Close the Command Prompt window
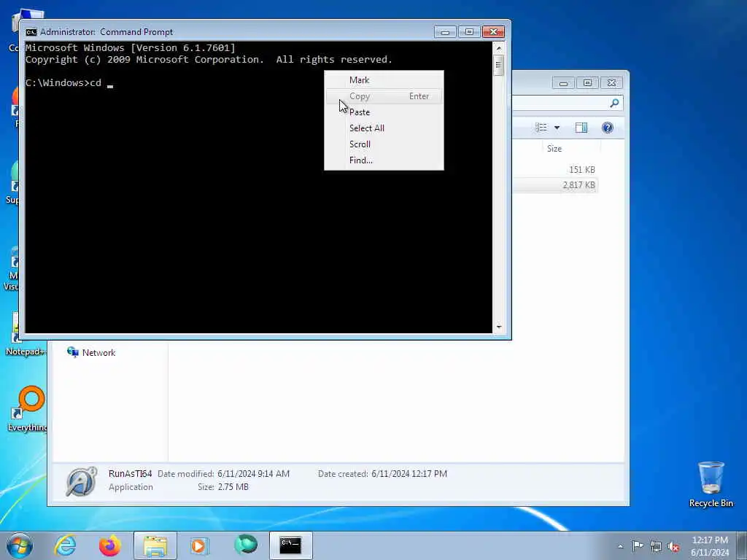Screen dimensions: 747x560 pos(494,32)
